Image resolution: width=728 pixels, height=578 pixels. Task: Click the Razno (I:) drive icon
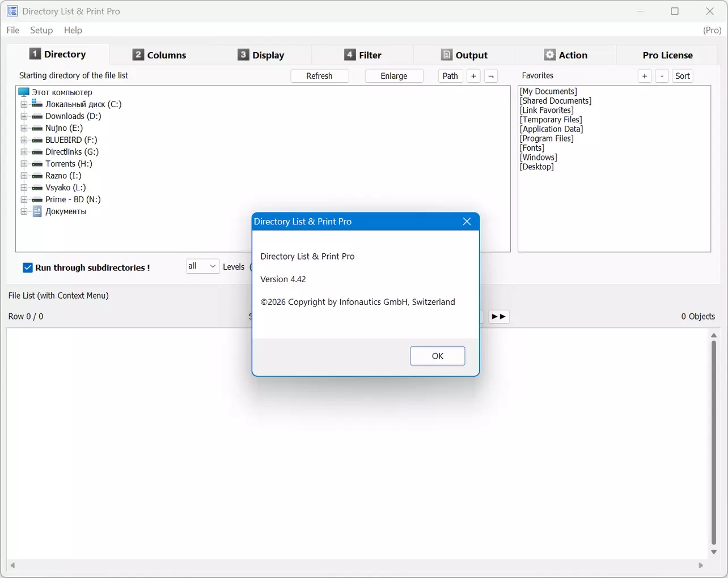pos(37,176)
